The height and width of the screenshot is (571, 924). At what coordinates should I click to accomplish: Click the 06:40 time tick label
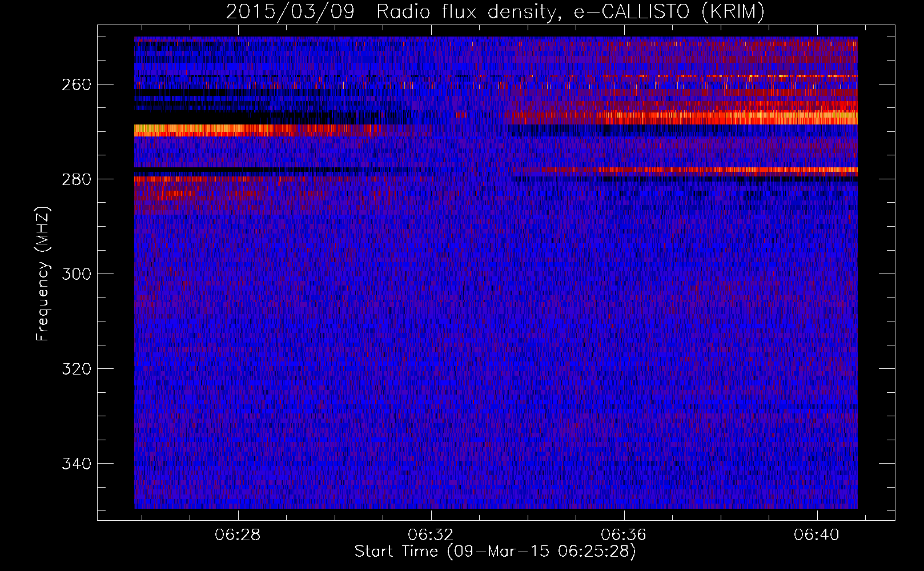(x=817, y=534)
